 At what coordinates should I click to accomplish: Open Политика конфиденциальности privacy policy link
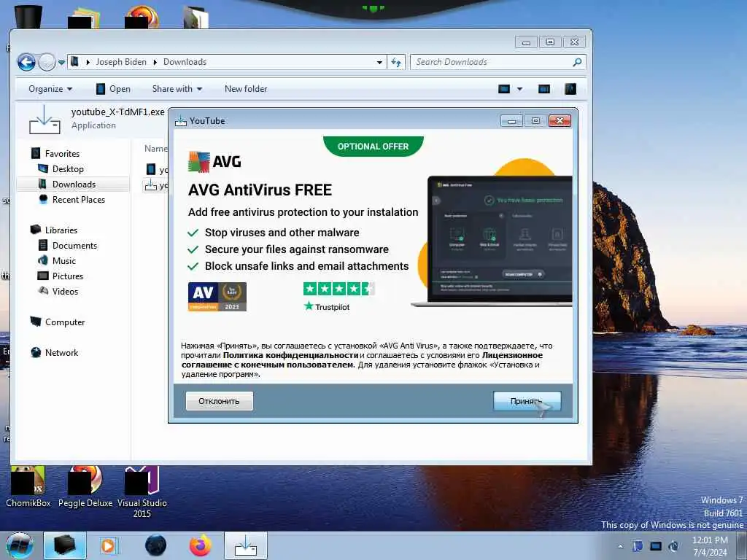[290, 355]
